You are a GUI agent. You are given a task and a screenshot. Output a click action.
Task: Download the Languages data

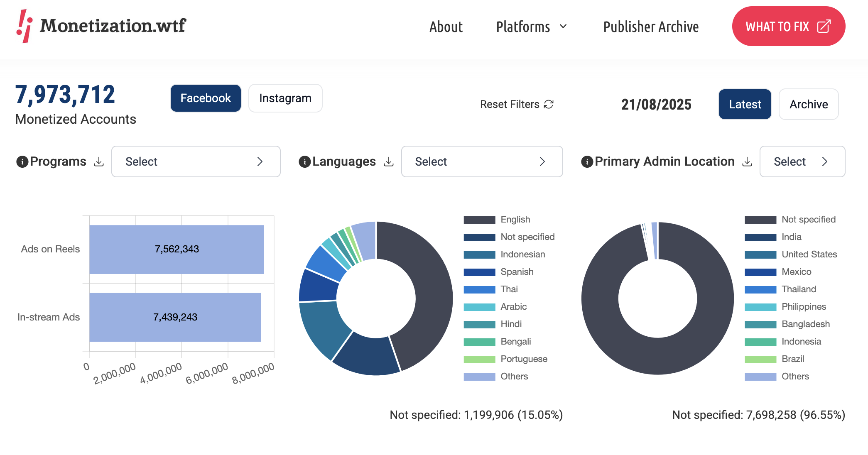tap(389, 161)
